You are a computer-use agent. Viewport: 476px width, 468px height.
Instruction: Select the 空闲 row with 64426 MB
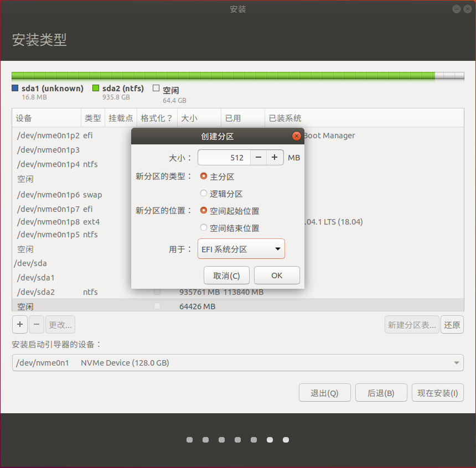point(237,306)
